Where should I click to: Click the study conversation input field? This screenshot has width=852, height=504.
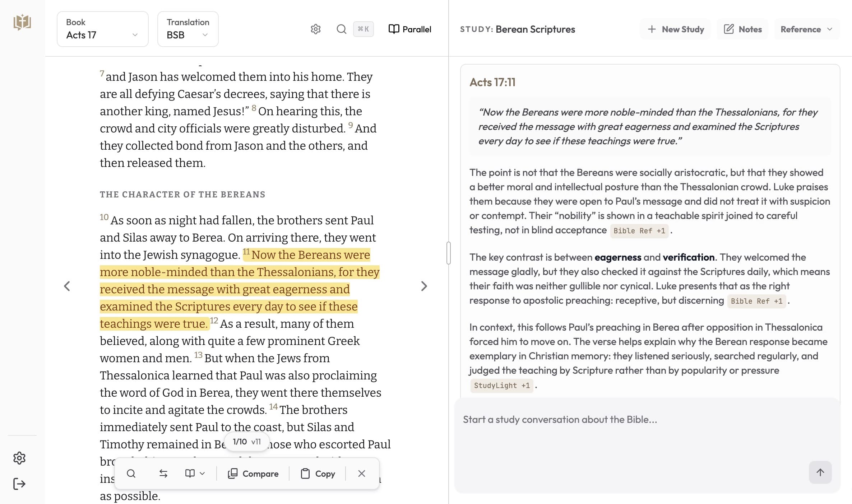(x=611, y=419)
